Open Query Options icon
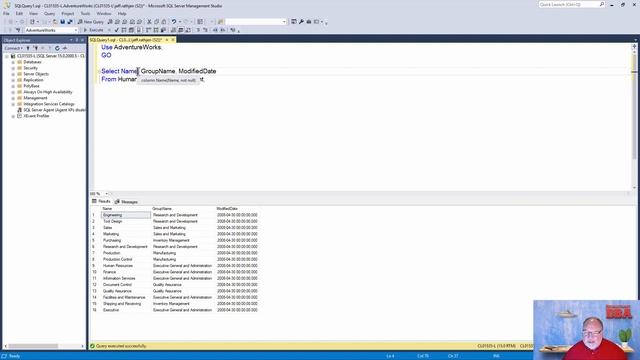Screen dimensions: 640x360 (x=131, y=30)
